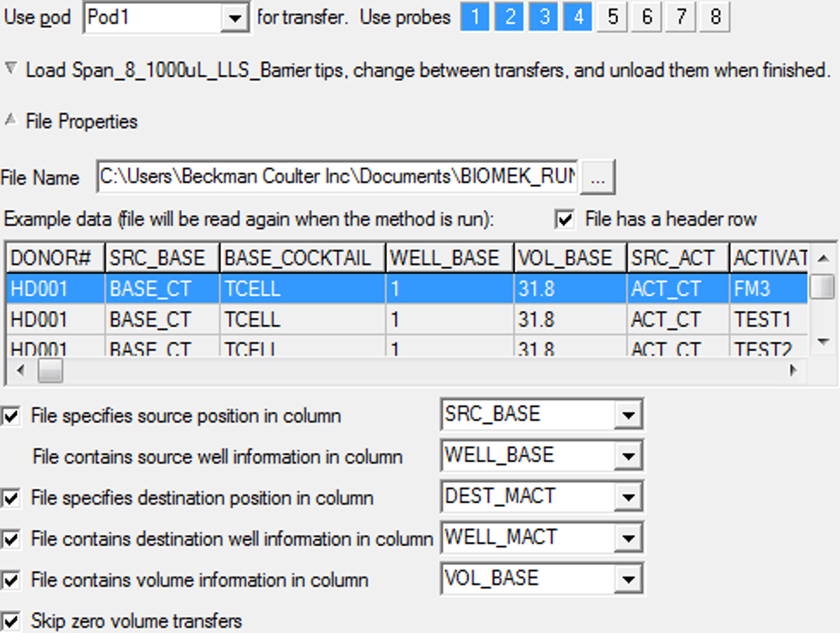Image resolution: width=840 pixels, height=633 pixels.
Task: Toggle probe 4 button
Action: click(577, 17)
